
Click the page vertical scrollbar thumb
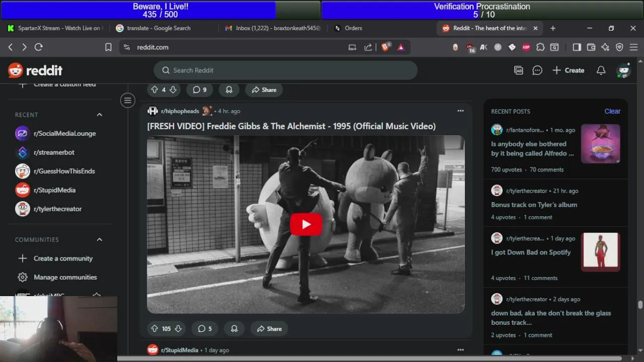640,305
